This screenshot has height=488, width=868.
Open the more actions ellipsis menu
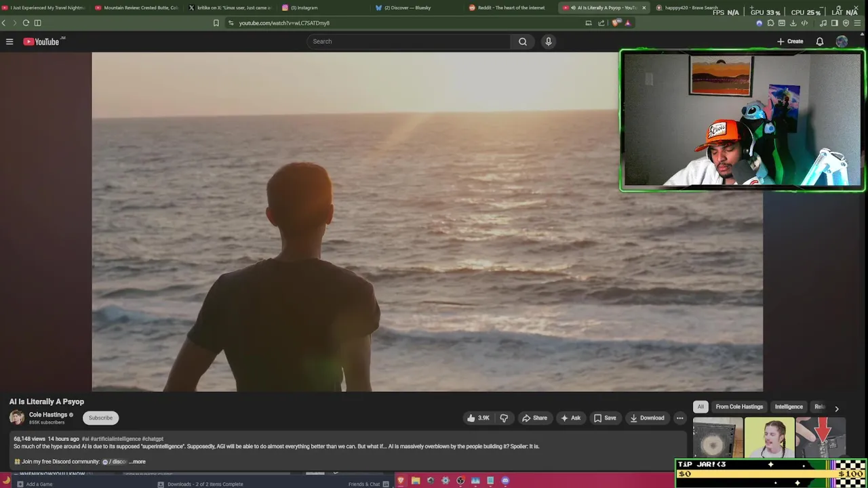[x=680, y=418]
